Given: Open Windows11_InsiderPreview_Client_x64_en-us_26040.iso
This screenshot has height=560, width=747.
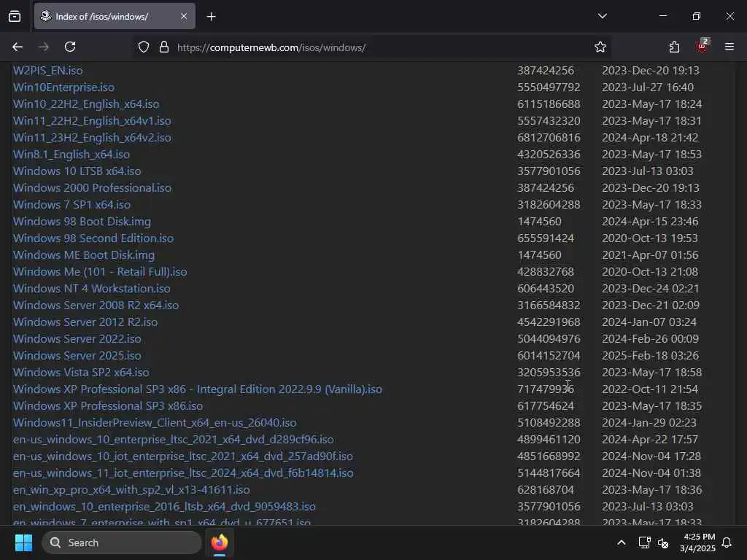Looking at the screenshot, I should click(155, 422).
